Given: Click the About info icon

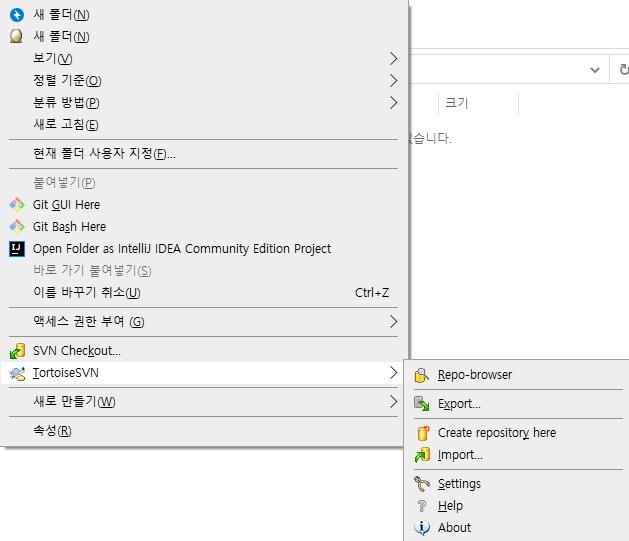Looking at the screenshot, I should coord(422,528).
